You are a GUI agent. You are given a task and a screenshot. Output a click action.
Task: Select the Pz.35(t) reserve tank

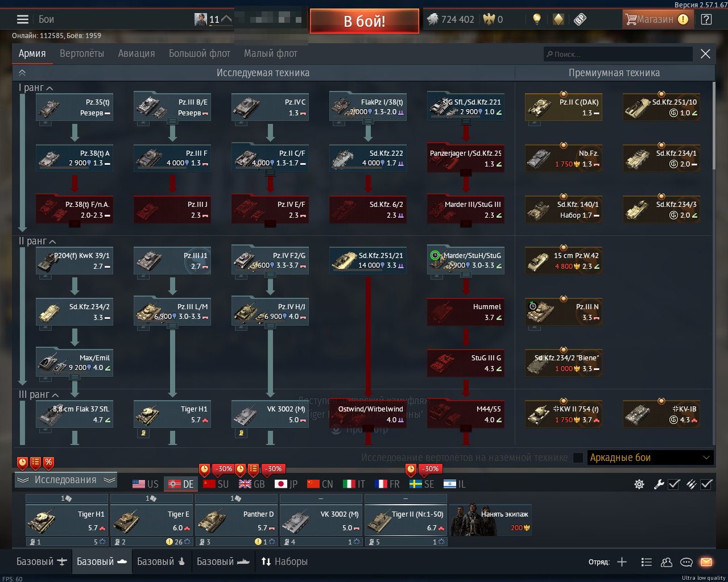coord(75,107)
